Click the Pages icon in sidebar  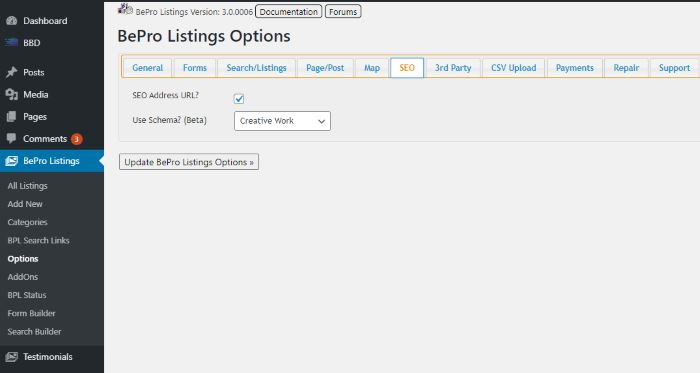pyautogui.click(x=12, y=116)
